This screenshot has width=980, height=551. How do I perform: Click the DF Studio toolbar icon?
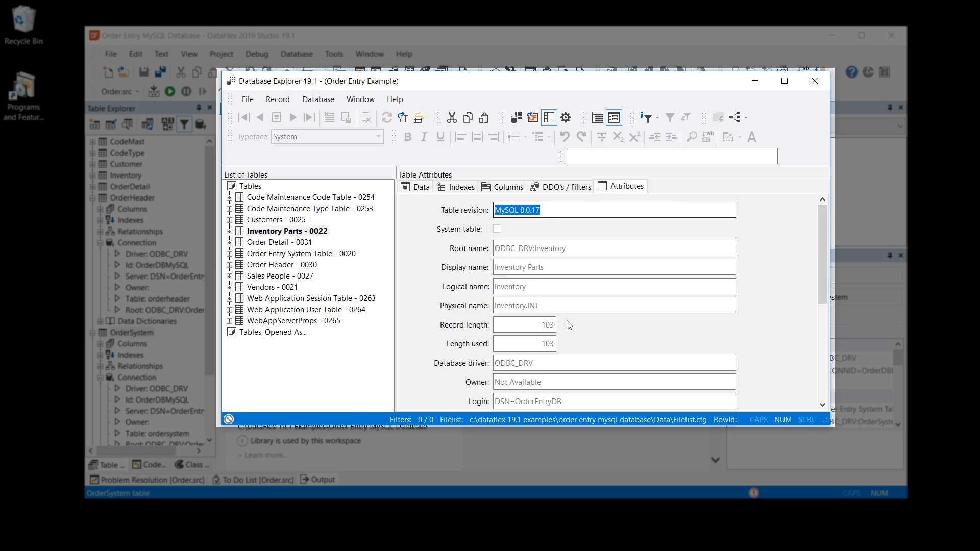pos(533,118)
